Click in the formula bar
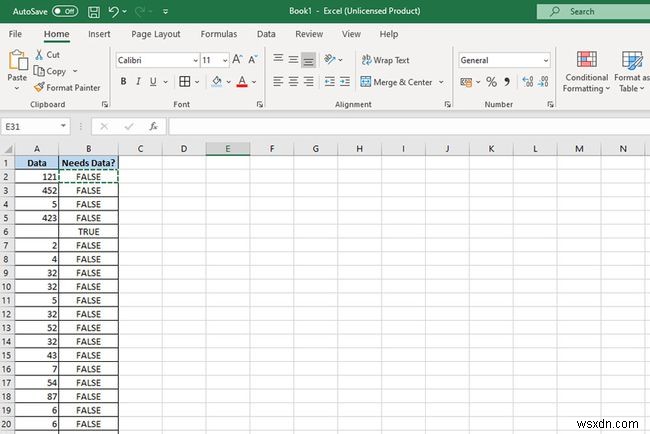The image size is (650, 434). (409, 126)
